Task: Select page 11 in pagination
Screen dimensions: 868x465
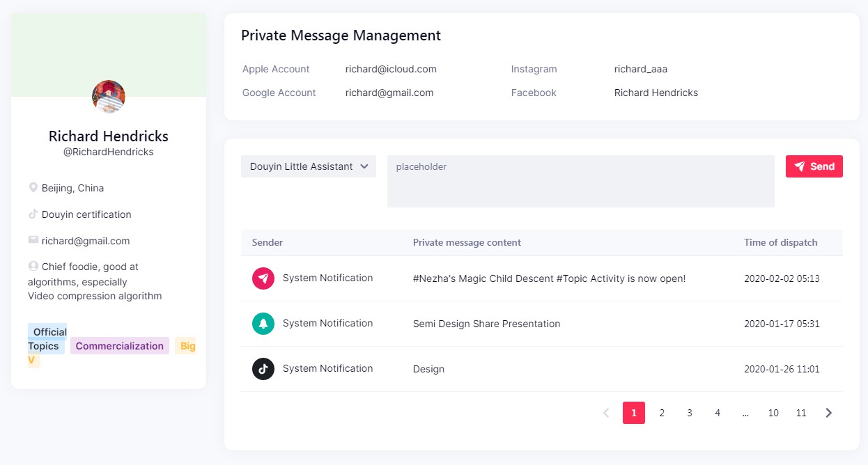Action: click(801, 413)
